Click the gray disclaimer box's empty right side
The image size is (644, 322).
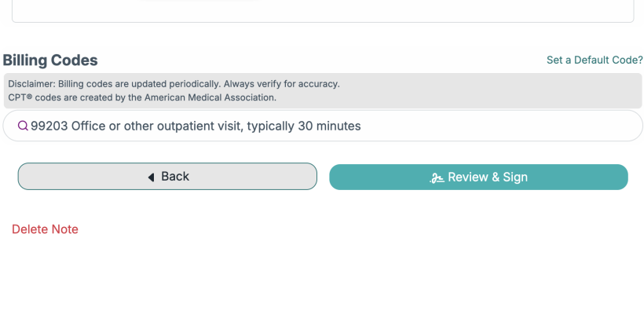(510, 90)
